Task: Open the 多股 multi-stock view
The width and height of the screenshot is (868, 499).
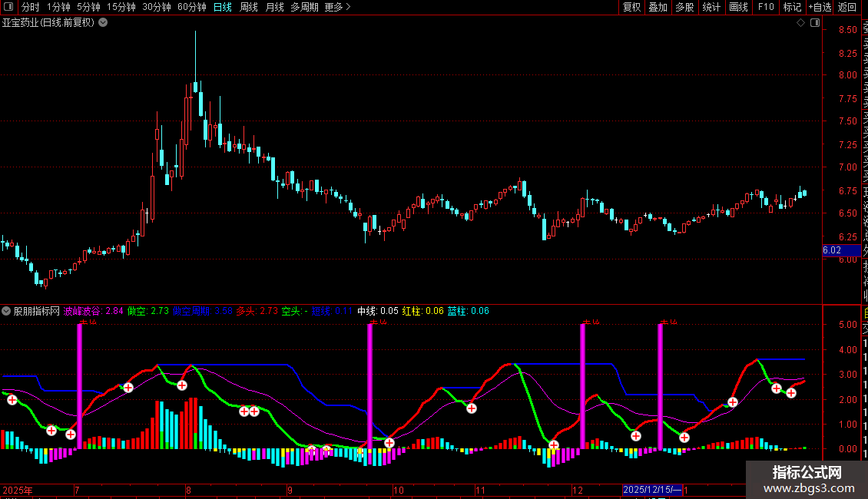Action: coord(684,7)
